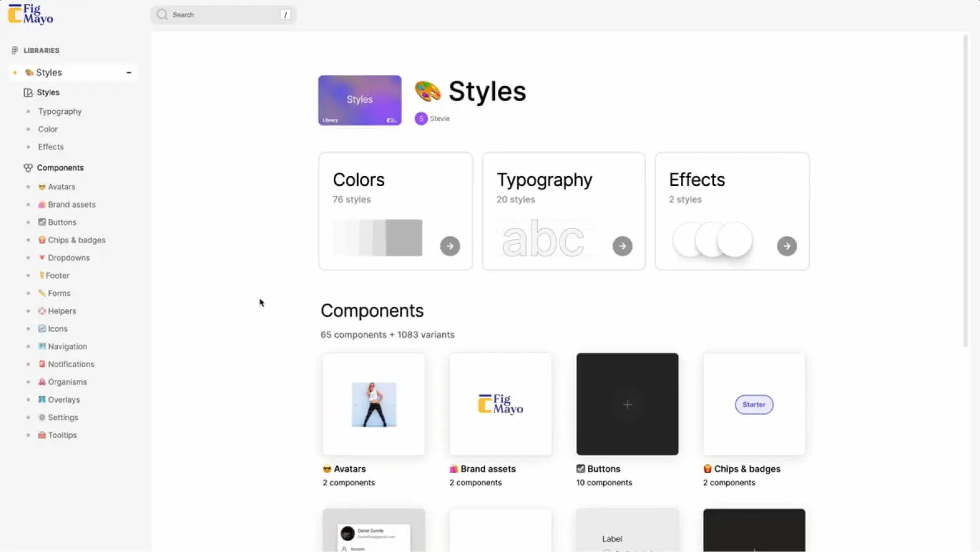The image size is (980, 552).
Task: Open Avatars in the sidebar
Action: coord(57,187)
